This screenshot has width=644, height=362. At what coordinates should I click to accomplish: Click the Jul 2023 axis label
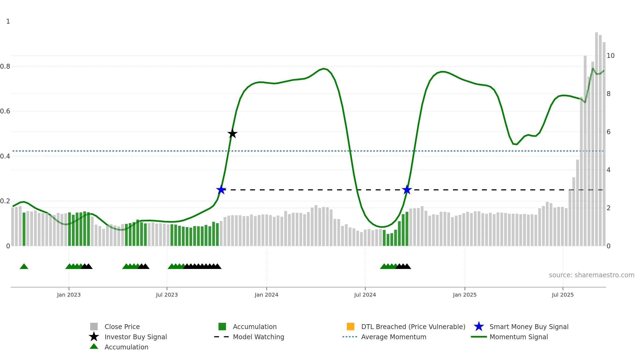coord(167,295)
